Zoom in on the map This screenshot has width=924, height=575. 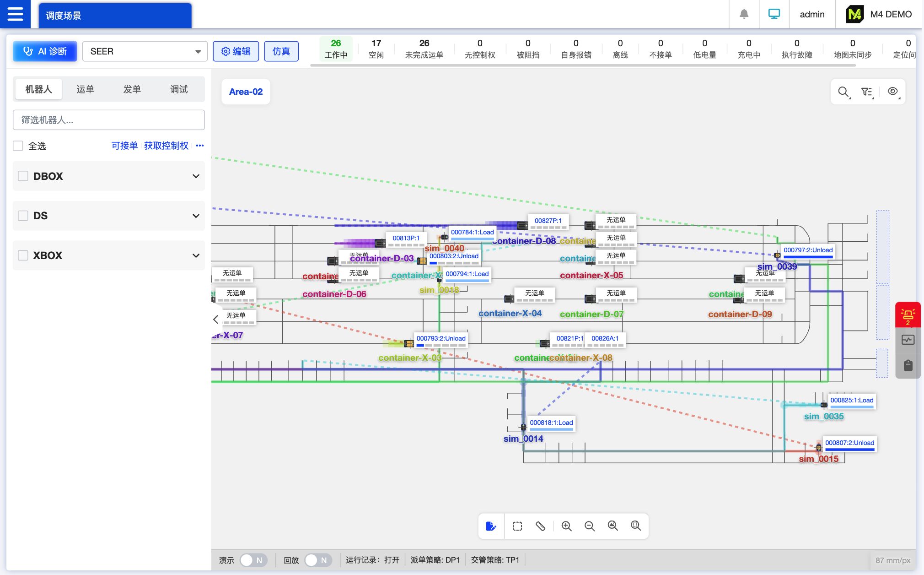pyautogui.click(x=566, y=526)
